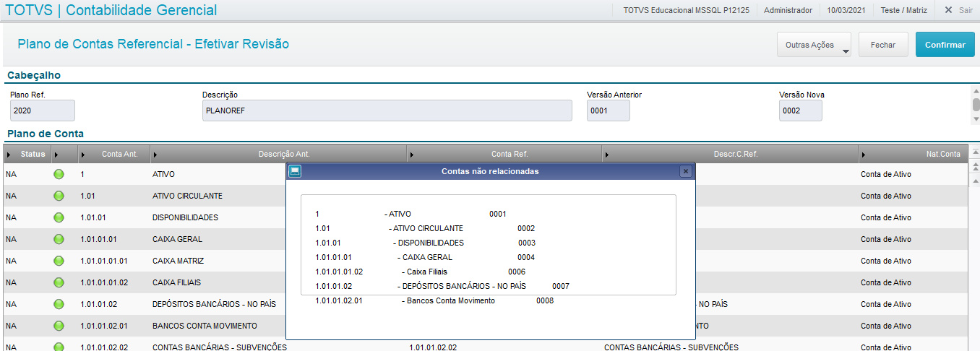Click the header scrollbar up arrow
980x351 pixels.
pyautogui.click(x=976, y=92)
